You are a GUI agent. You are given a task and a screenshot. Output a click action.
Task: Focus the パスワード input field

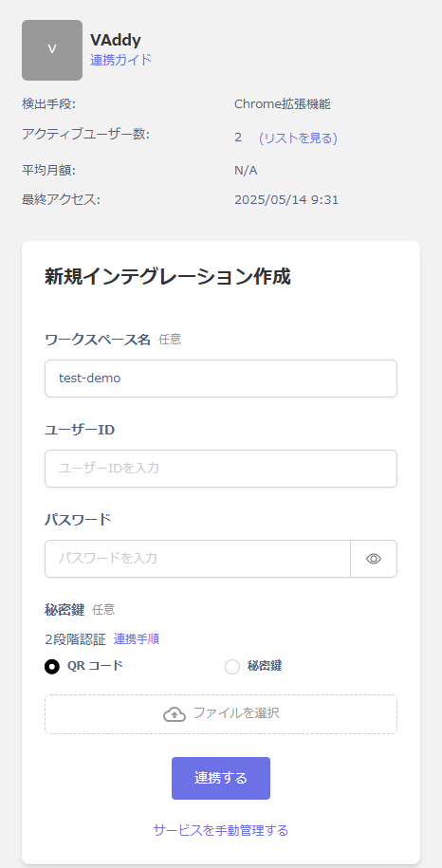(197, 559)
